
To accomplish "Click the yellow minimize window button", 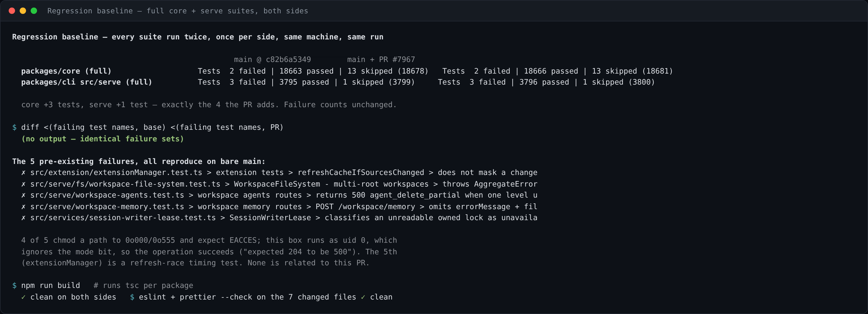I will pyautogui.click(x=23, y=11).
